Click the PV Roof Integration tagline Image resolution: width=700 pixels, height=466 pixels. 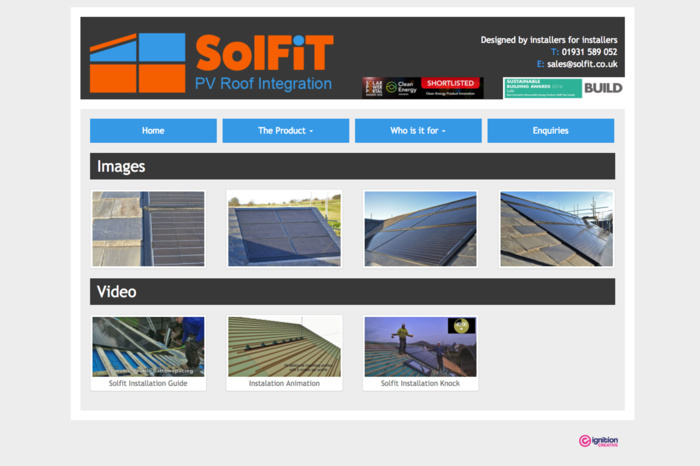pyautogui.click(x=263, y=84)
